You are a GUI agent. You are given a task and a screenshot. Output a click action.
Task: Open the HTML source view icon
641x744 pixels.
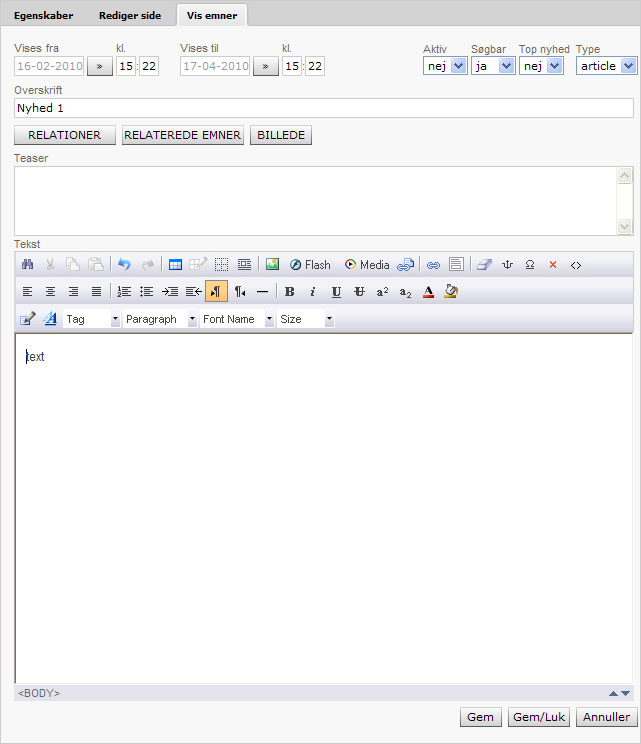[576, 265]
